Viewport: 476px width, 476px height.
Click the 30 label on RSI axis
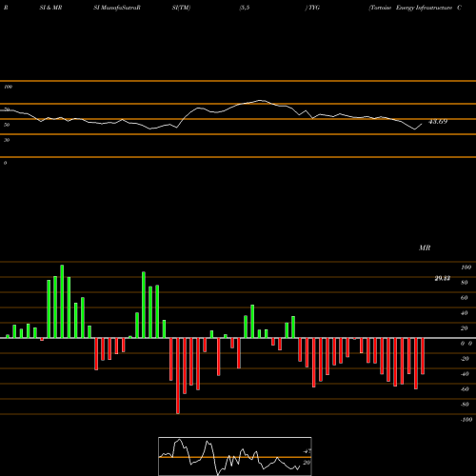click(x=7, y=140)
